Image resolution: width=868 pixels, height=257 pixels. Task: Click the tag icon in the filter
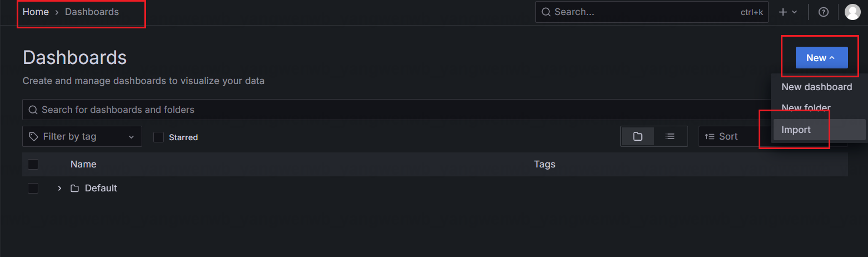point(34,136)
